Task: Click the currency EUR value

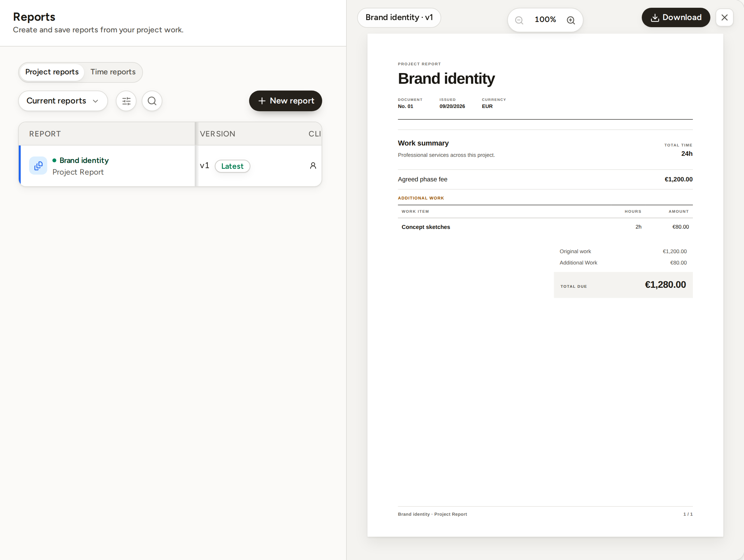Action: pos(487,106)
